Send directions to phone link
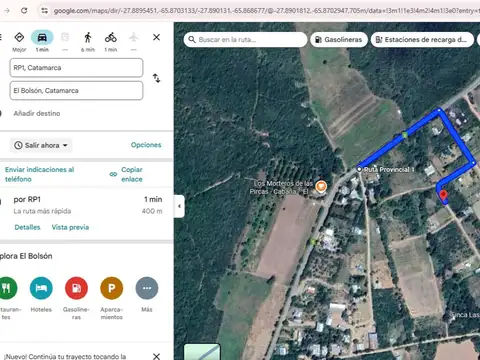The height and width of the screenshot is (360, 480). pyautogui.click(x=39, y=174)
